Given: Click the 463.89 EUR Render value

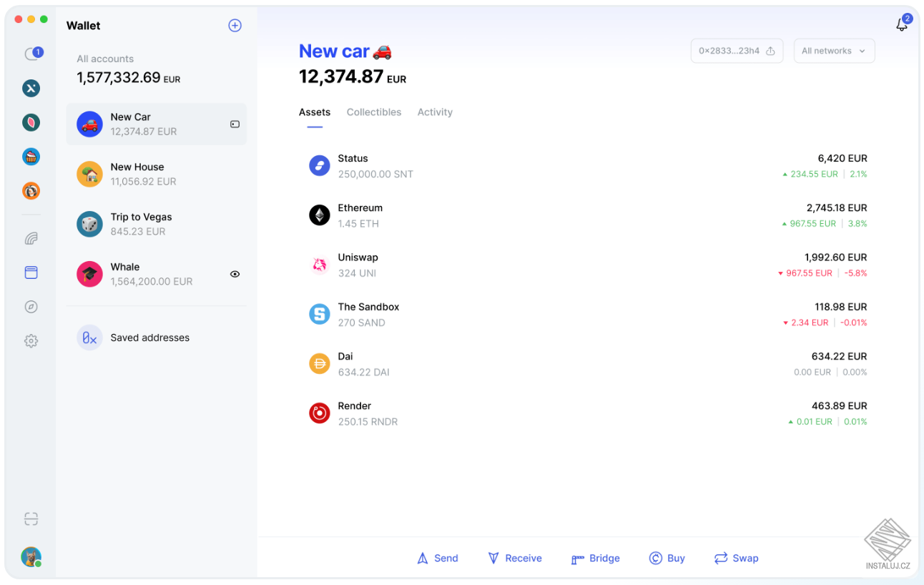Looking at the screenshot, I should [840, 406].
